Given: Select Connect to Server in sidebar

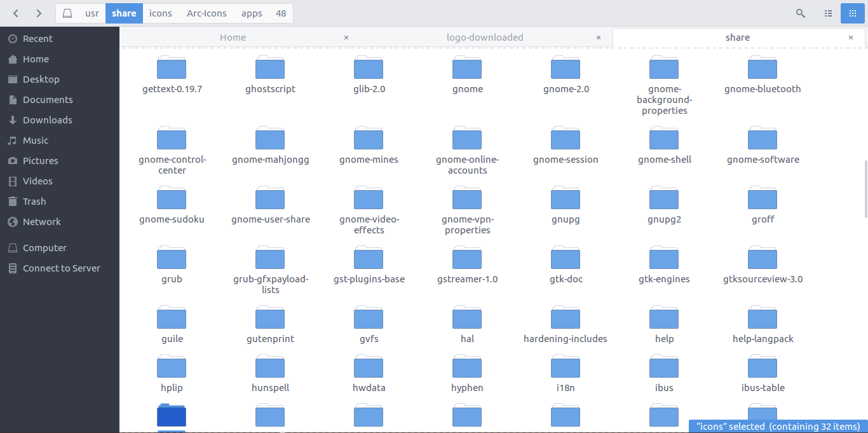Looking at the screenshot, I should pos(60,268).
